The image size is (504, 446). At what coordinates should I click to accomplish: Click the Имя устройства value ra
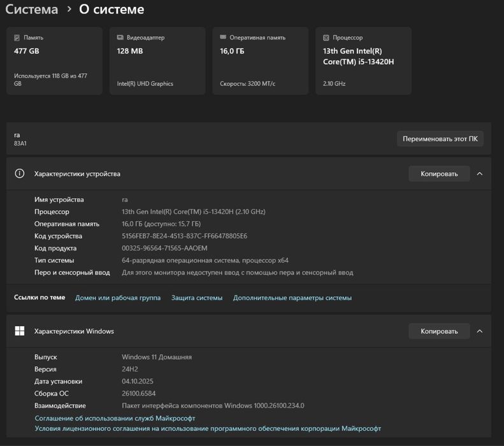pos(125,200)
